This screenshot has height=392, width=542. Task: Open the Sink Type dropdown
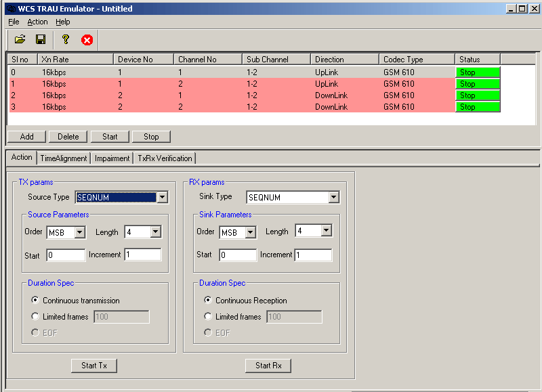[x=333, y=197]
